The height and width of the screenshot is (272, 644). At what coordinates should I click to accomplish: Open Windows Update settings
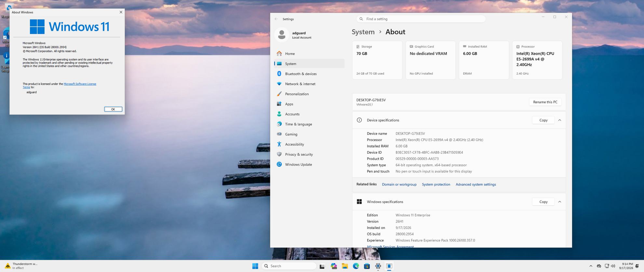point(309,165)
